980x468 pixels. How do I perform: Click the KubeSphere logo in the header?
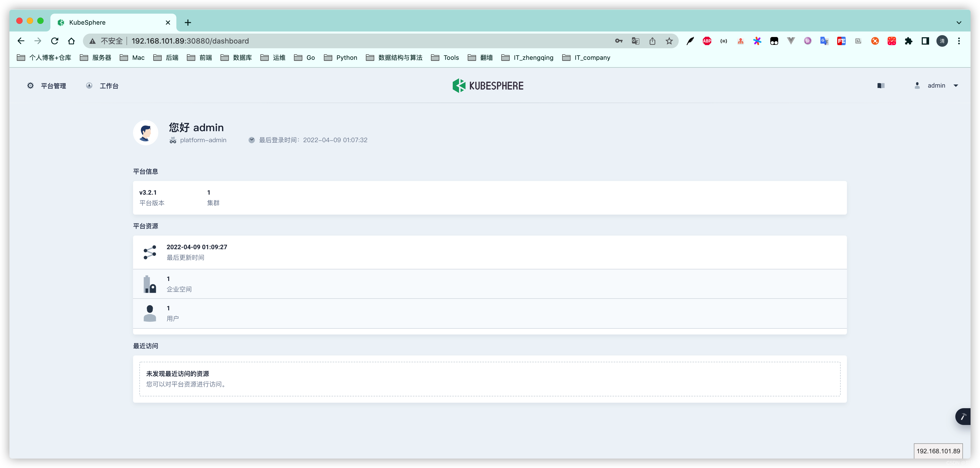pyautogui.click(x=488, y=86)
